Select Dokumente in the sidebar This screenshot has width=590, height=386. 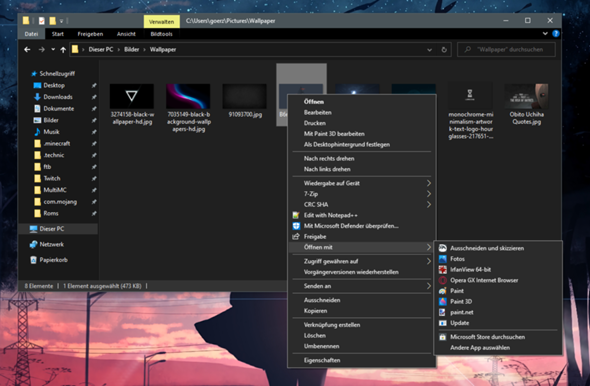click(x=58, y=109)
